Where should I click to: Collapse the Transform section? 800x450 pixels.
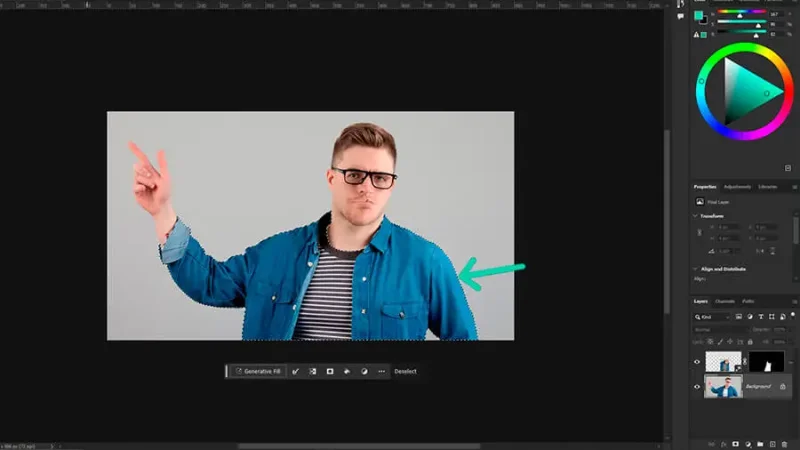click(x=695, y=216)
